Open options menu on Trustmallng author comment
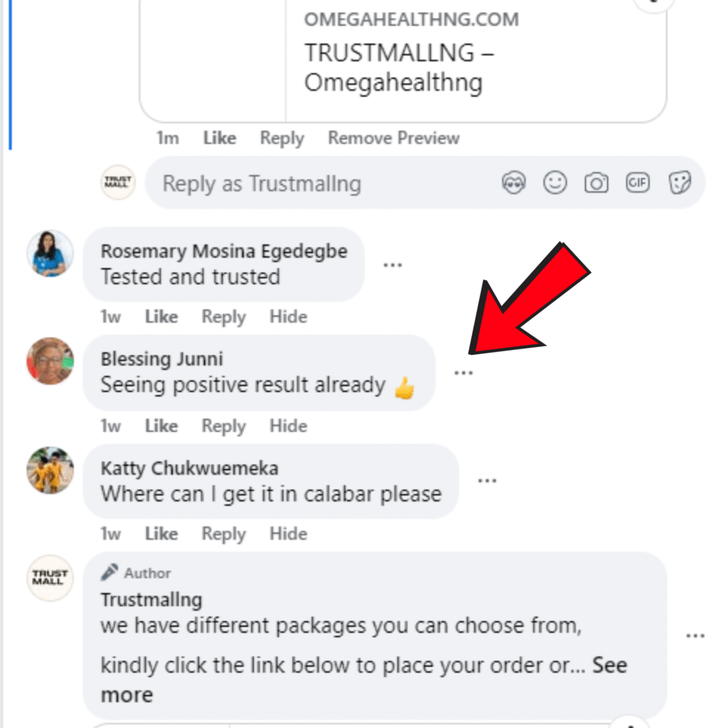The image size is (728, 728). (x=695, y=636)
